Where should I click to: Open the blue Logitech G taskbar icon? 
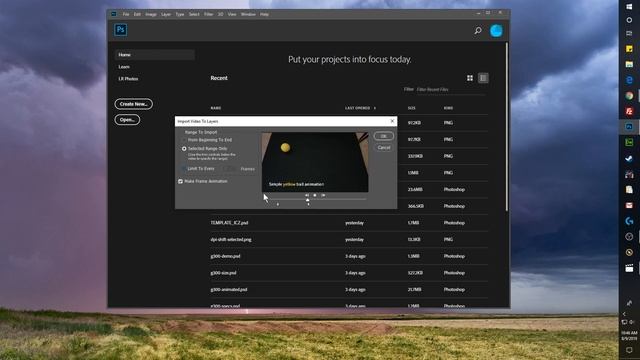(x=629, y=221)
